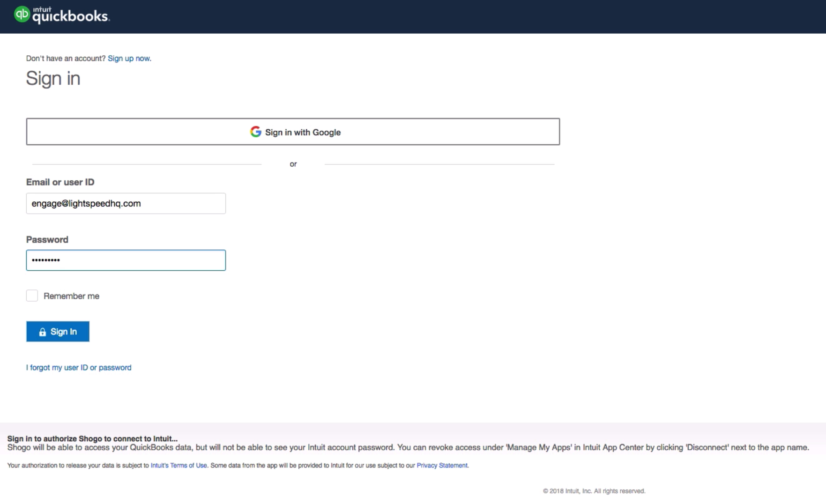This screenshot has width=826, height=504.
Task: Click the Sign in page heading
Action: (53, 78)
